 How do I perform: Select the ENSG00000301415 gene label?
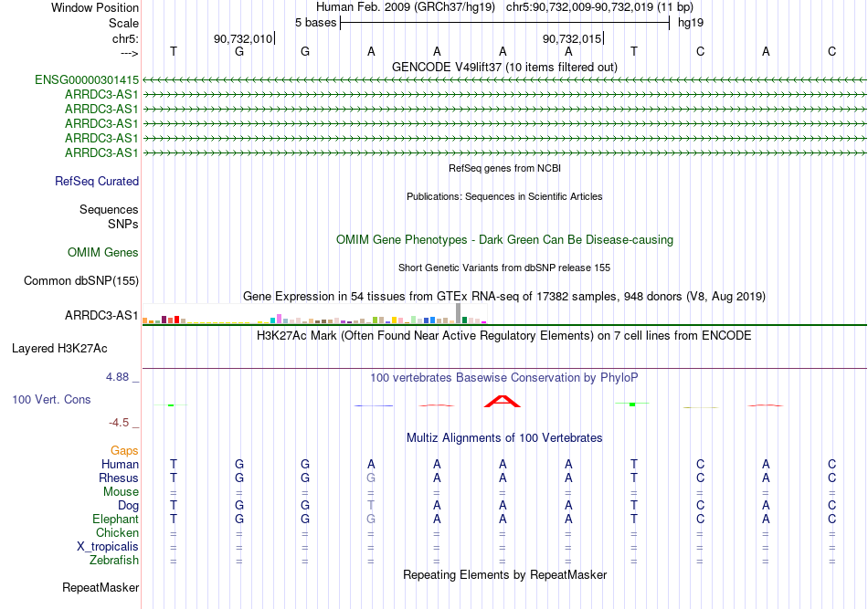[87, 79]
